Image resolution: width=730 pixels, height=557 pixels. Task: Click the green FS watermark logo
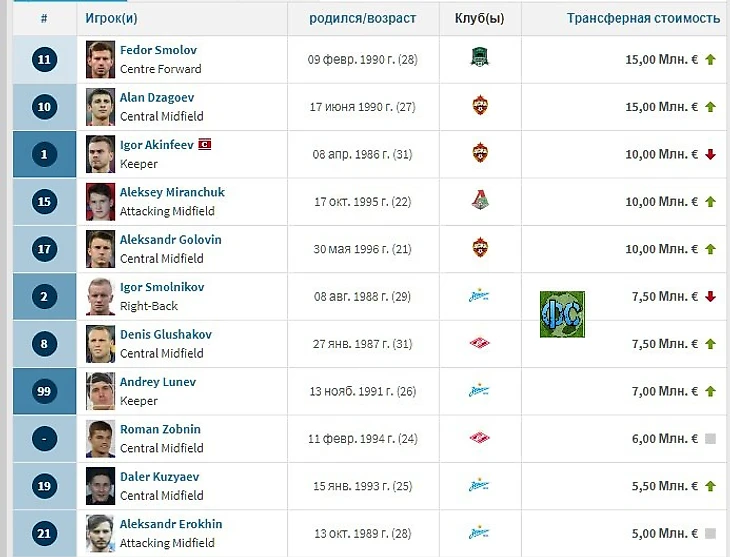coord(562,313)
